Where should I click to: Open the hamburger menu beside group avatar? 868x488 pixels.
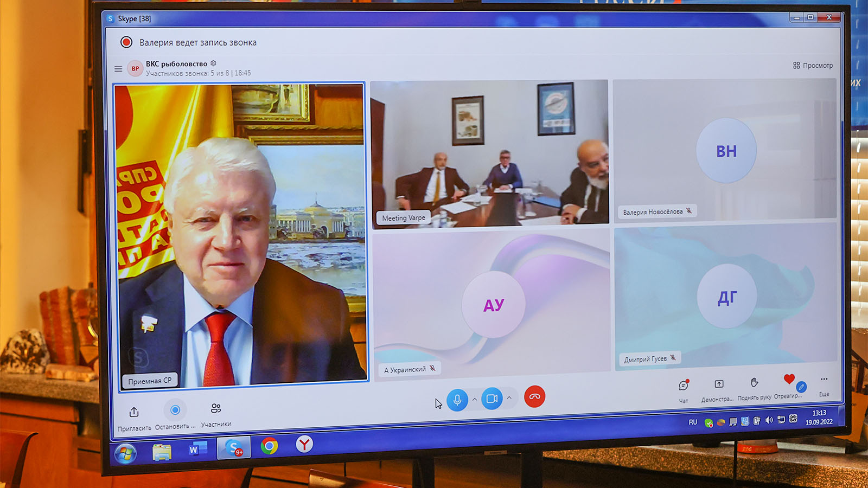[x=118, y=69]
